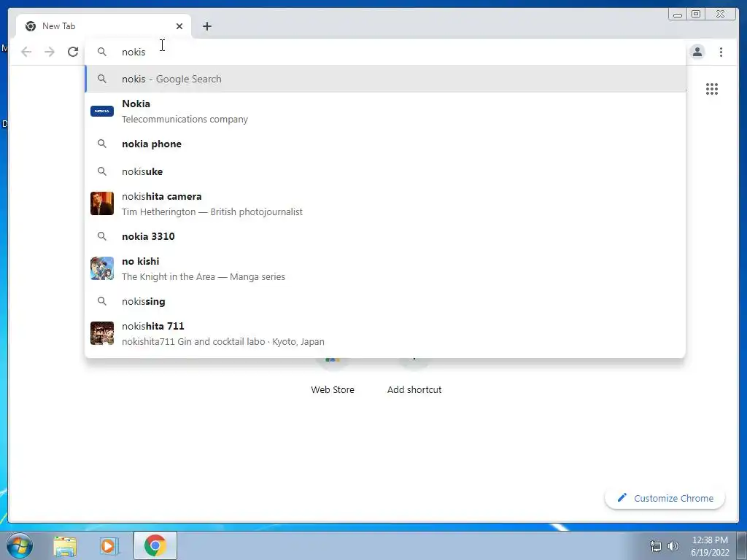The width and height of the screenshot is (747, 560).
Task: Open the clock showing 12:38 PM
Action: (x=710, y=546)
